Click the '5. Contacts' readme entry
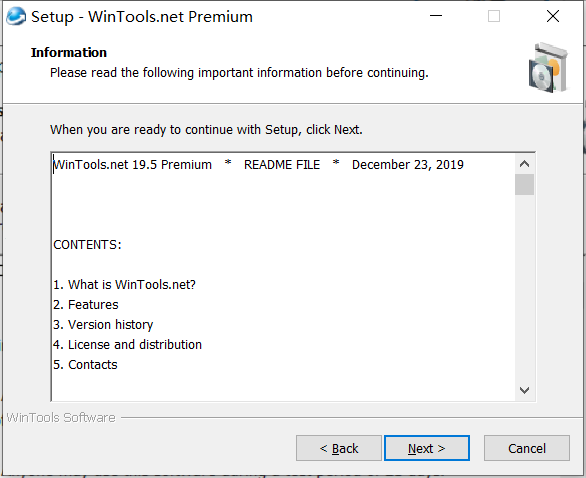The height and width of the screenshot is (478, 586). 85,365
